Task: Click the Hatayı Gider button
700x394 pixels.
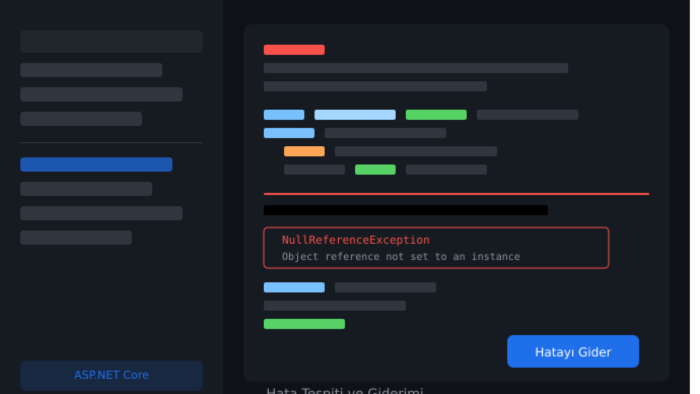Action: point(573,352)
